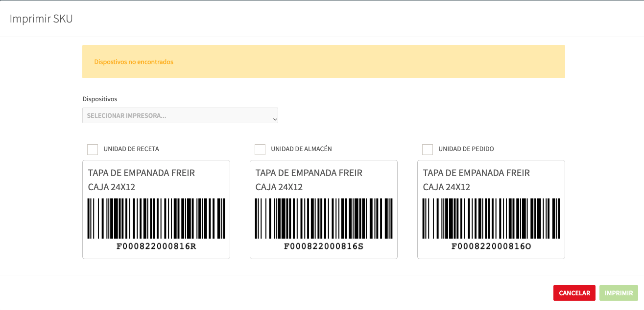Click the Imprimir SKU dialog title
The height and width of the screenshot is (310, 644).
point(41,19)
